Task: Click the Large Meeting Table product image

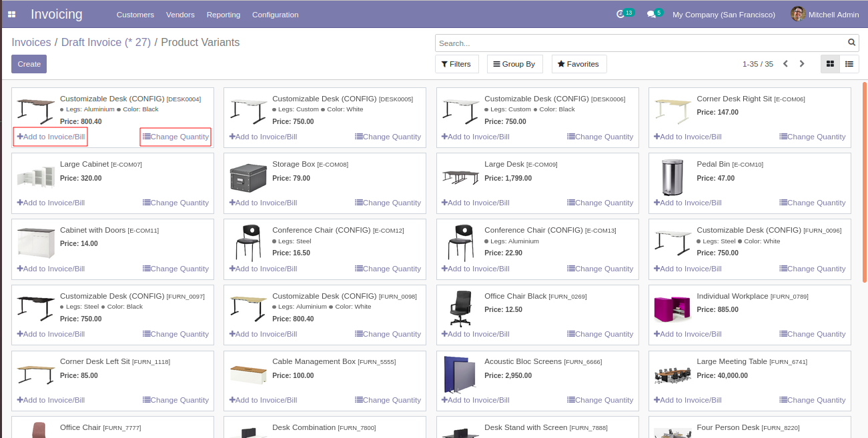Action: click(673, 375)
